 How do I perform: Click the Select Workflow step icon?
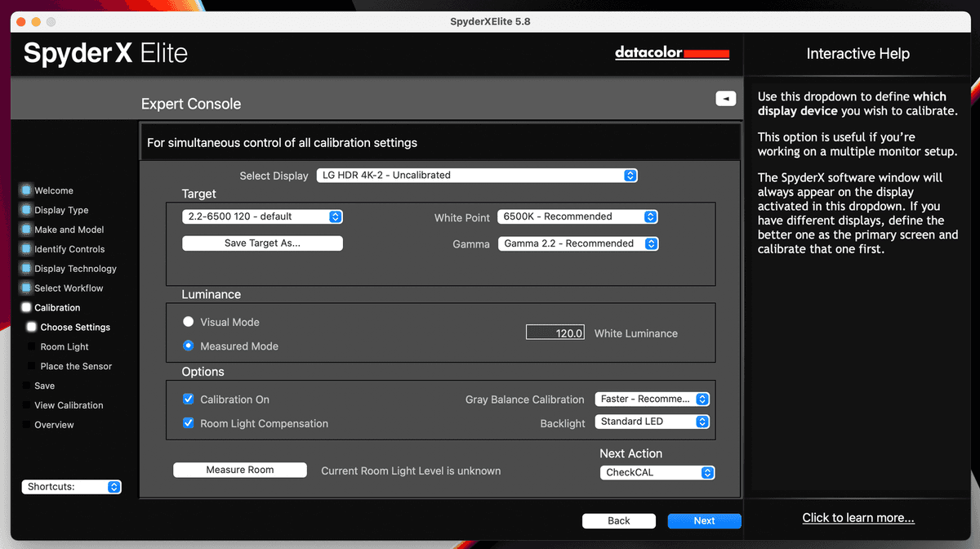pos(26,288)
